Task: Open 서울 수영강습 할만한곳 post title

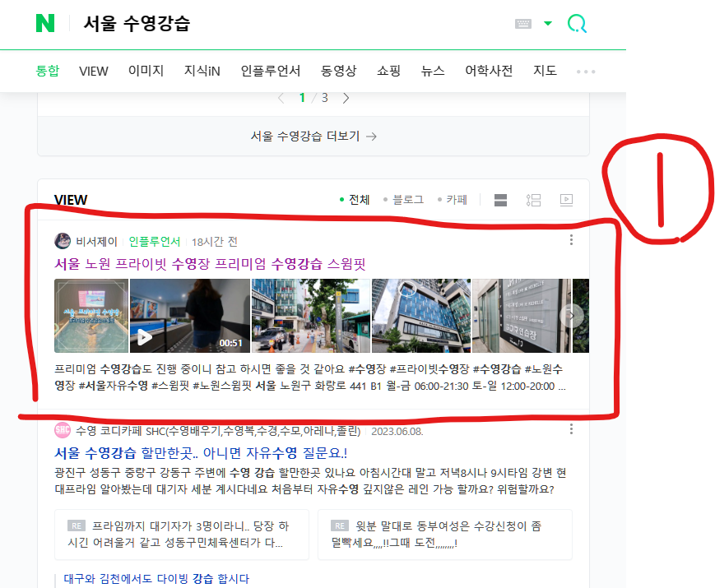Action: point(201,453)
